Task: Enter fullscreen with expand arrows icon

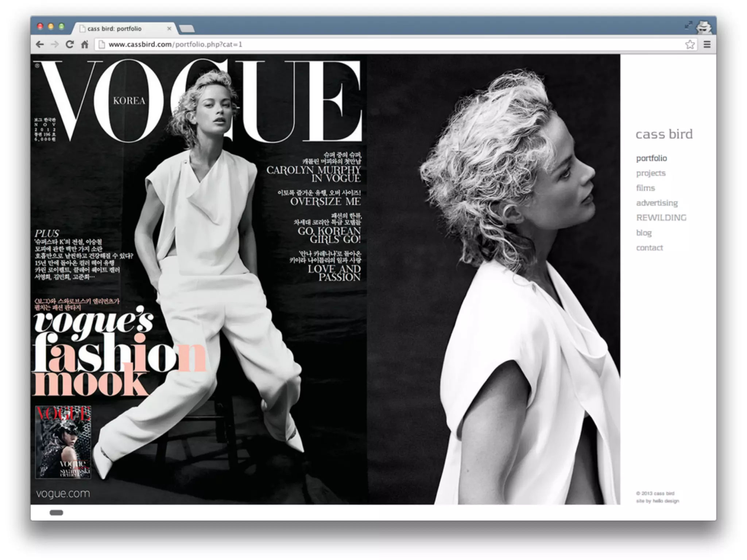Action: (688, 25)
